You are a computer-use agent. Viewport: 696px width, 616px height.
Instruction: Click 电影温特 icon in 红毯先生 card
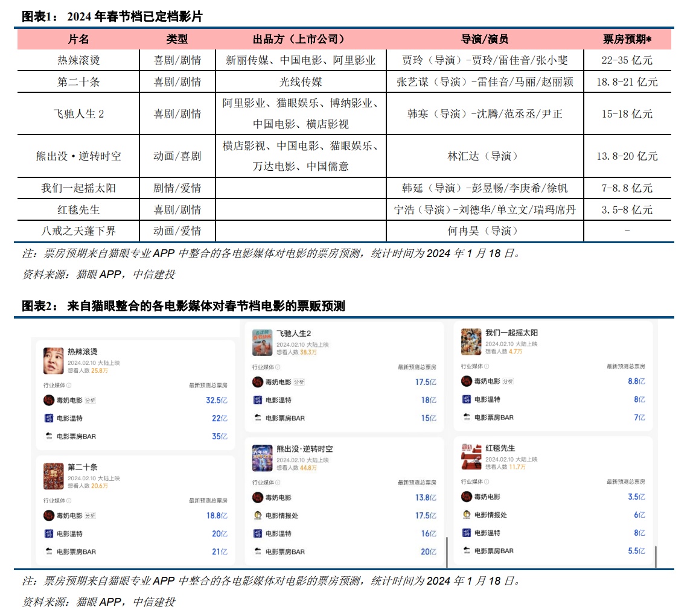(467, 533)
